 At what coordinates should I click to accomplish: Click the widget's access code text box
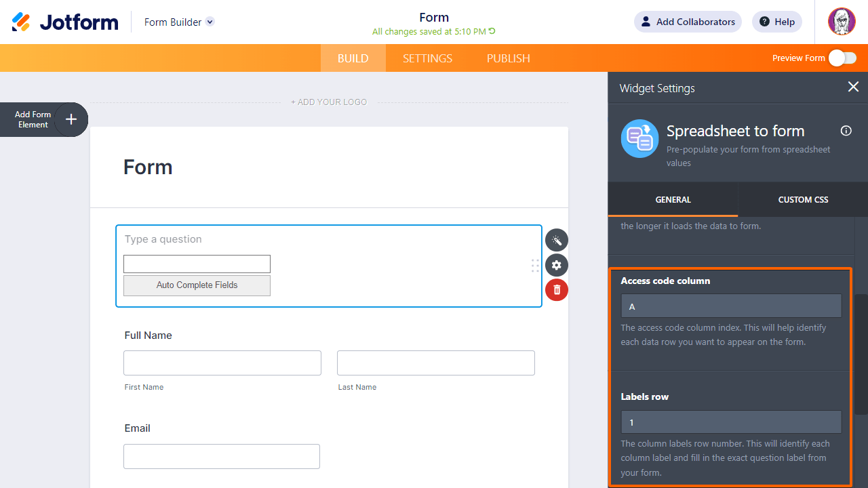pyautogui.click(x=197, y=264)
